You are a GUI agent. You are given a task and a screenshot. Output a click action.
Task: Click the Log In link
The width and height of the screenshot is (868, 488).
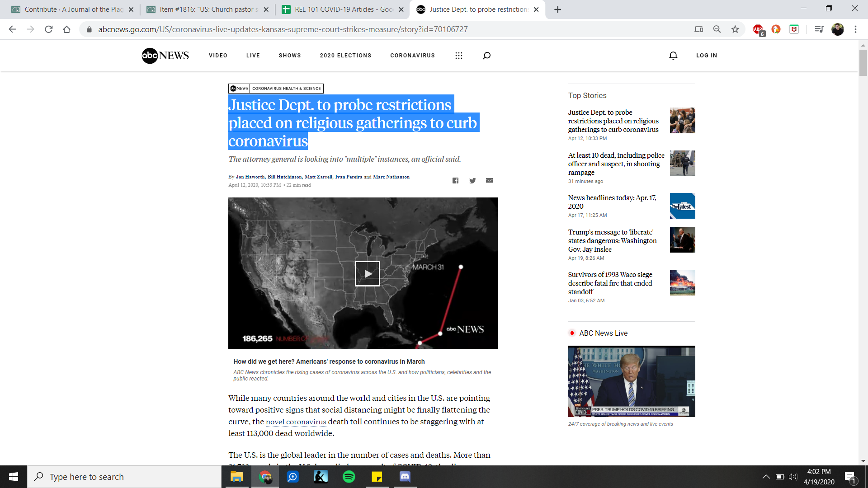tap(707, 56)
